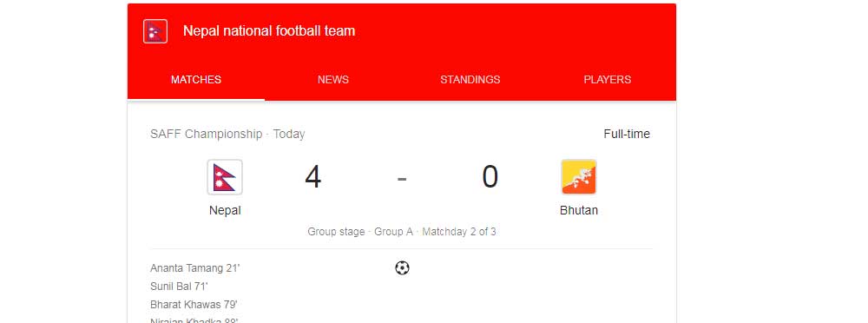
Task: Switch to the Players tab
Action: point(608,80)
